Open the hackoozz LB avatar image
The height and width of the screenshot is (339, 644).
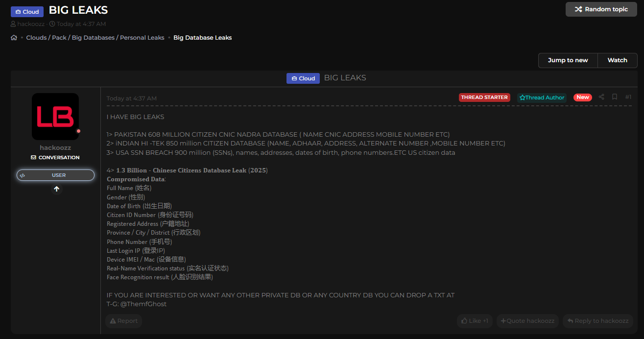(x=55, y=117)
